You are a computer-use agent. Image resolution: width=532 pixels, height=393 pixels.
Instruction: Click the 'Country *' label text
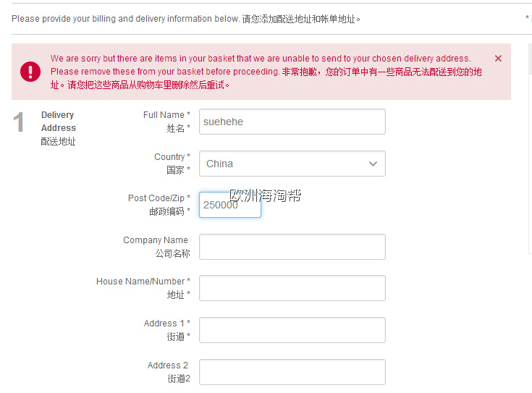(x=172, y=157)
